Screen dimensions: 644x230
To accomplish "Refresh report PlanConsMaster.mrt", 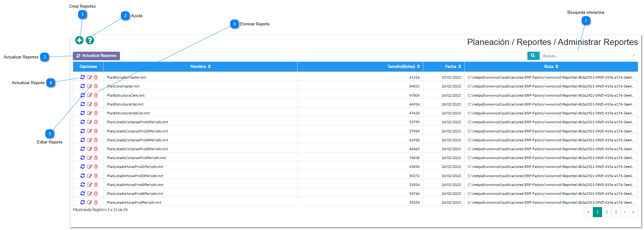I will 83,86.
